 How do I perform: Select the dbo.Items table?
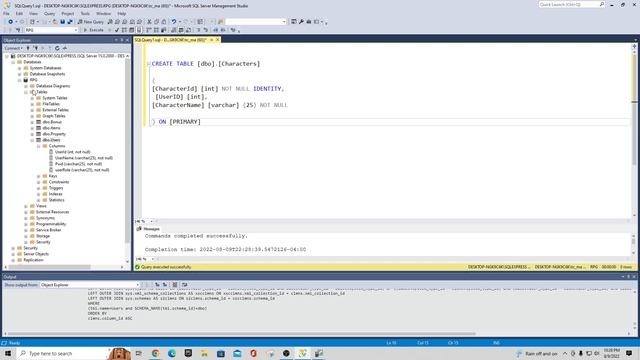(51, 128)
